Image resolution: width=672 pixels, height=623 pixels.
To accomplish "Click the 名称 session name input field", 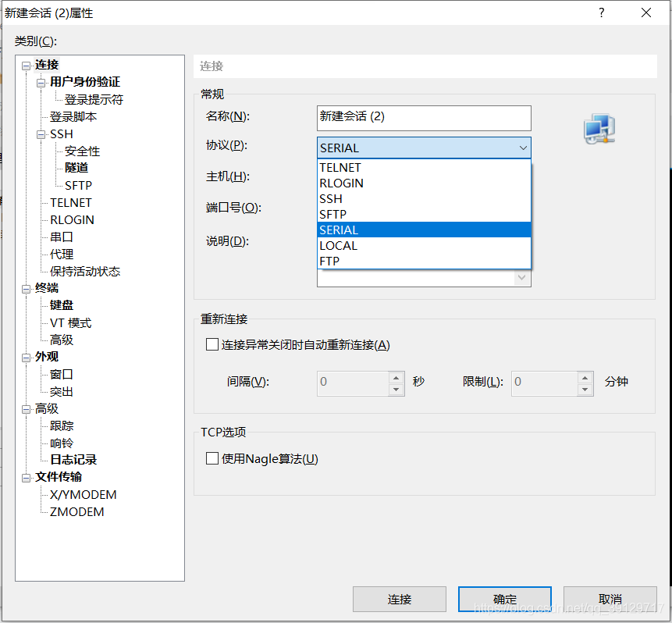I will coord(424,117).
